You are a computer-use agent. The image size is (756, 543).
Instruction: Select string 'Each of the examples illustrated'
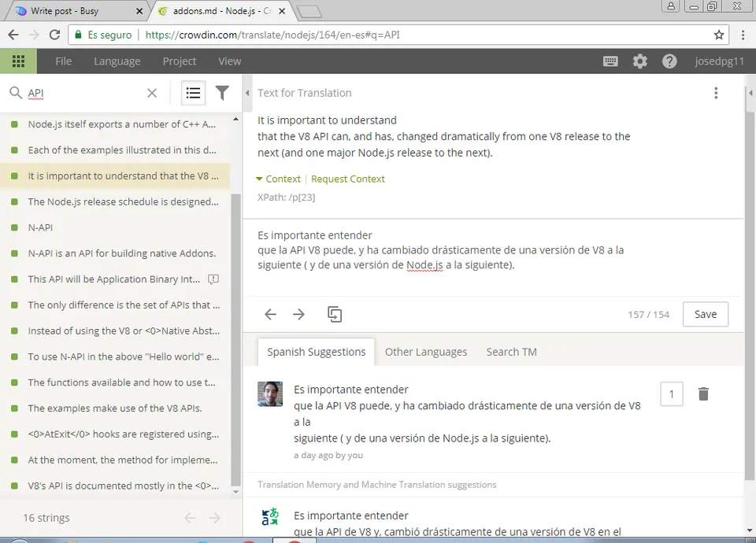pos(115,150)
